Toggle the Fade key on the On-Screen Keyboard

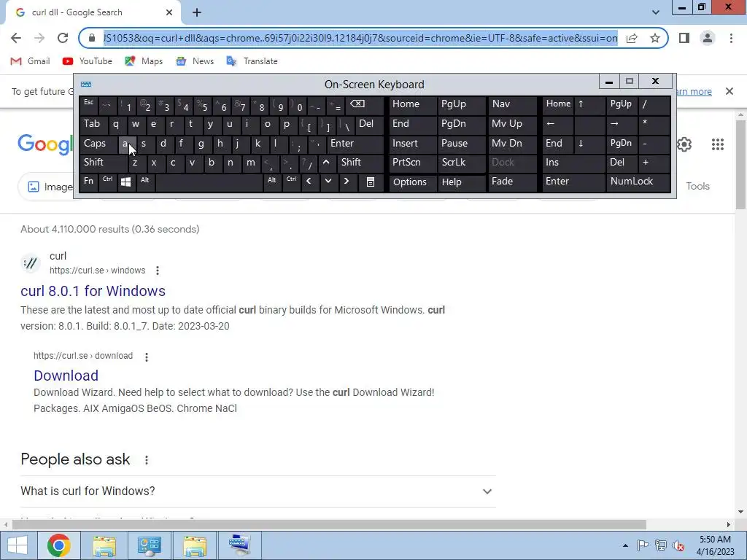point(511,182)
